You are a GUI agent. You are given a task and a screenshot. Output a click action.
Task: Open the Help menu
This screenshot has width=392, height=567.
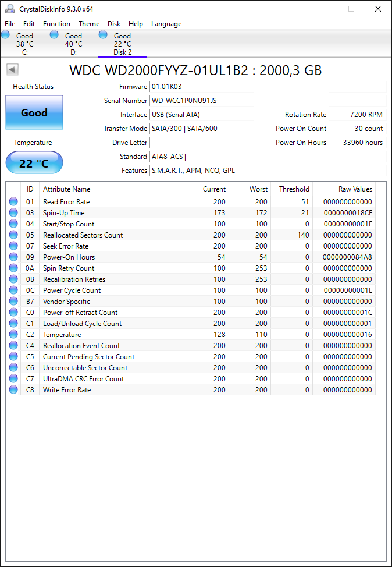(x=136, y=24)
